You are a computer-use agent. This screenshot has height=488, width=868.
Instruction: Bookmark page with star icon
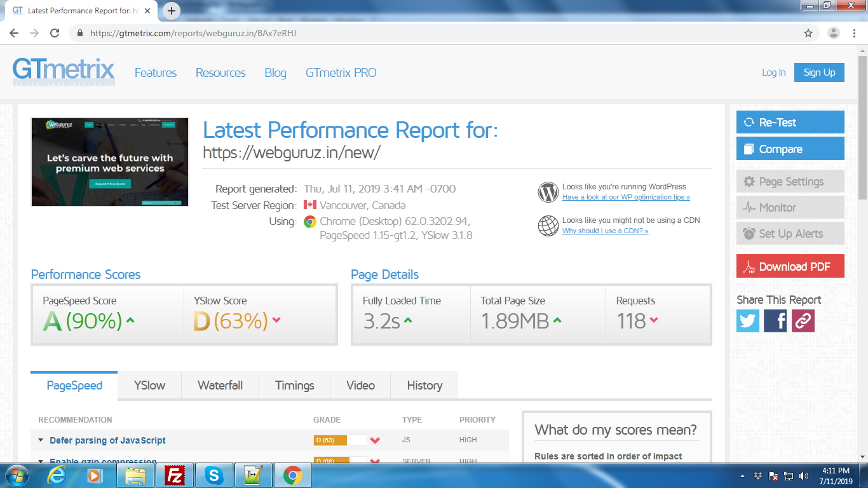pos(808,33)
